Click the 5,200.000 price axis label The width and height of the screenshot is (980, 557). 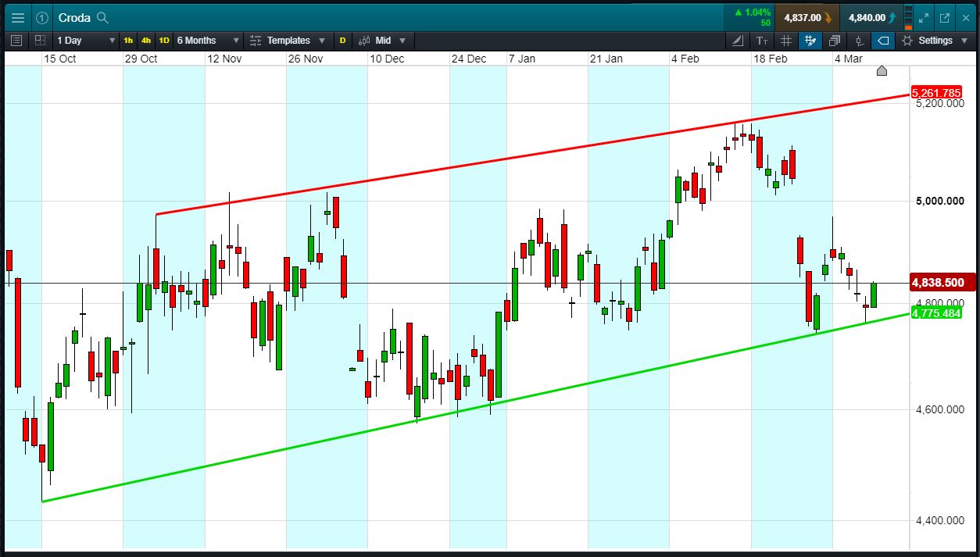coord(939,103)
